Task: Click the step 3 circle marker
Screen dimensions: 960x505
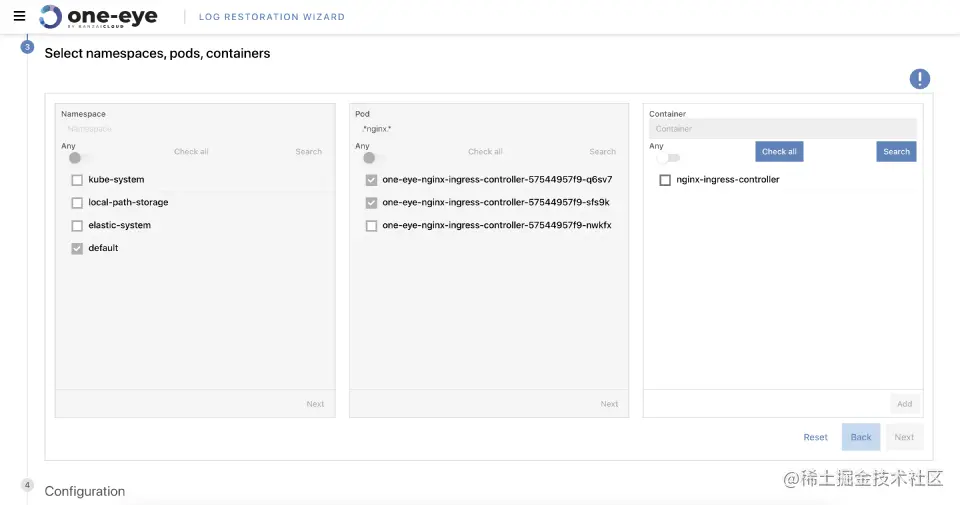Action: (x=28, y=46)
